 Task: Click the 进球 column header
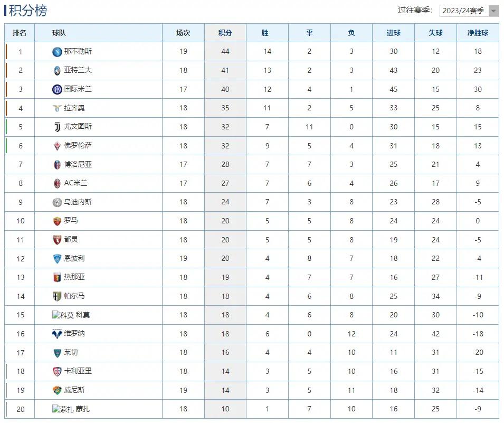(x=394, y=33)
